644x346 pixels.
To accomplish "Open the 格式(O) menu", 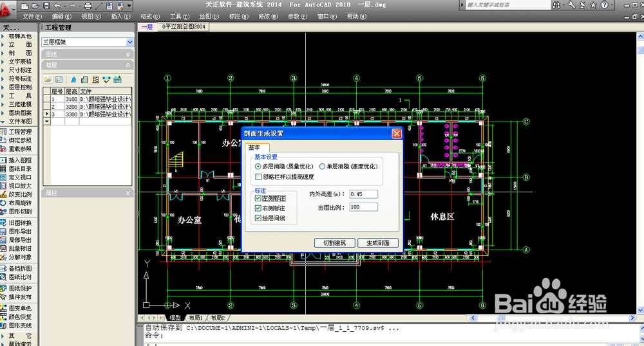I will tap(150, 16).
